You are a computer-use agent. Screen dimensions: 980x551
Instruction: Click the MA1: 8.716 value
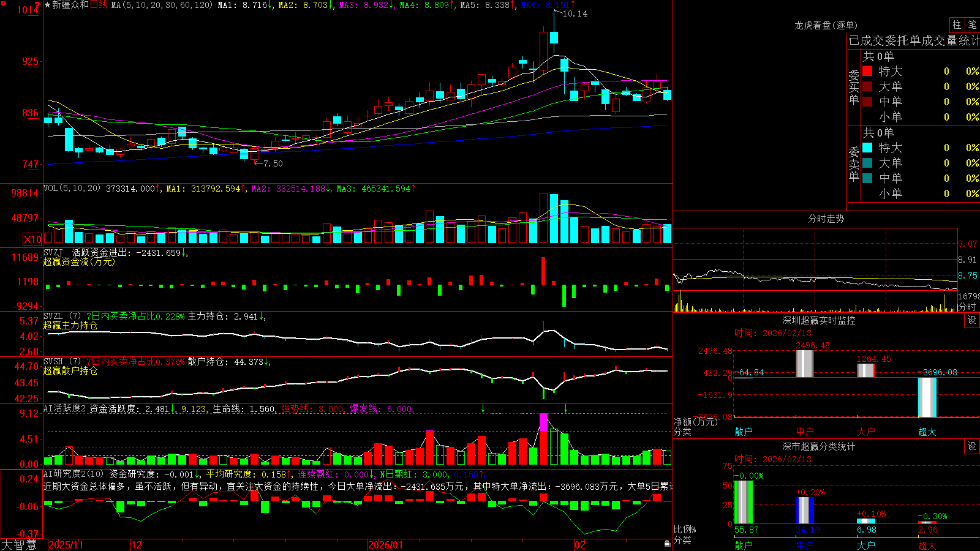[245, 5]
